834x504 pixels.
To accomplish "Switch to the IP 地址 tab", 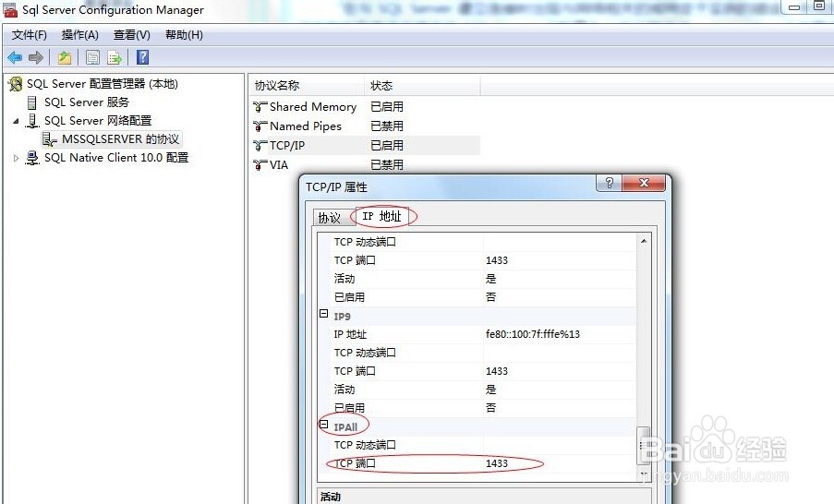I will 381,216.
